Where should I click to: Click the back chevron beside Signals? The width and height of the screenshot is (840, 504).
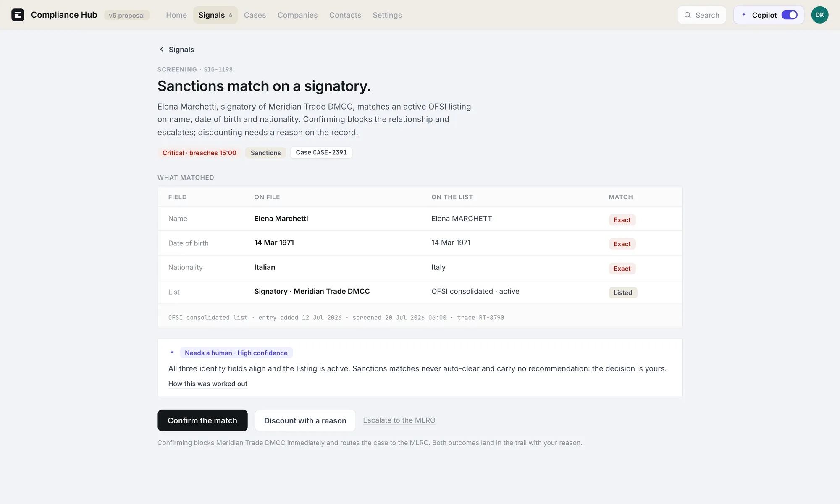pos(162,49)
